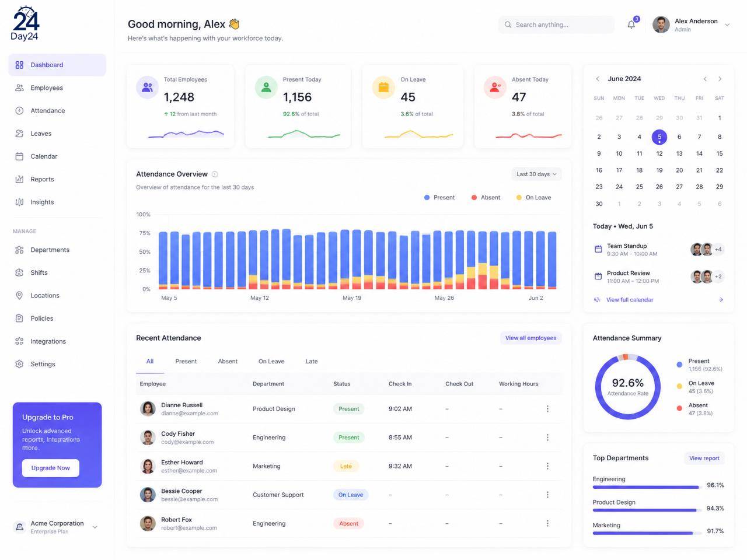This screenshot has height=560, width=747.
Task: Open the Settings sidebar page
Action: [x=57, y=364]
